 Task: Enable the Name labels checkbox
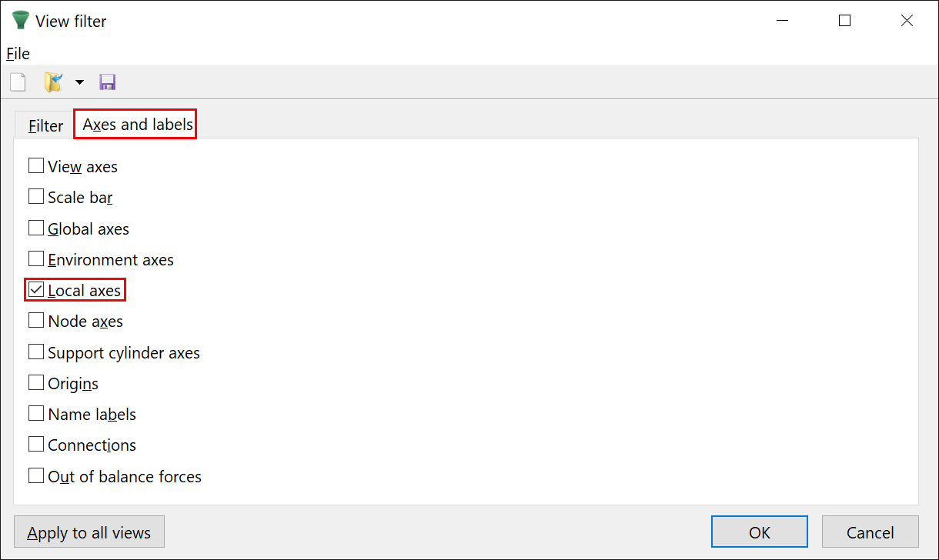pyautogui.click(x=36, y=414)
